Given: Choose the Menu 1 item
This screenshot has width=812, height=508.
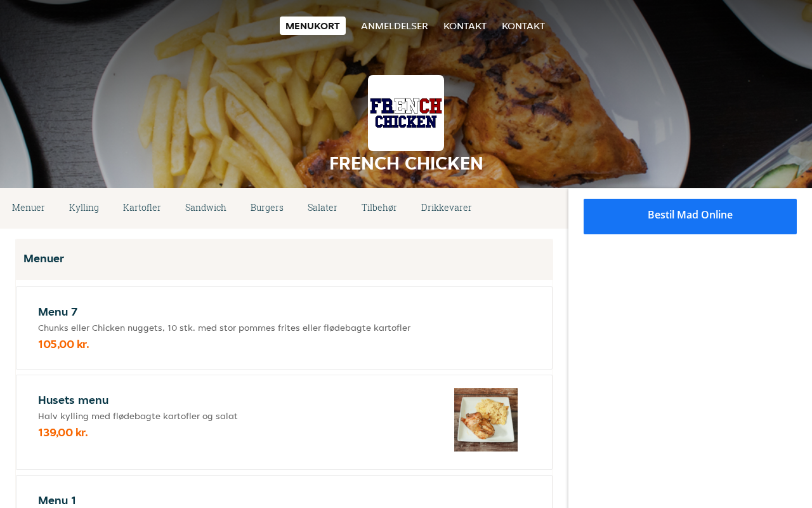Looking at the screenshot, I should click(57, 500).
